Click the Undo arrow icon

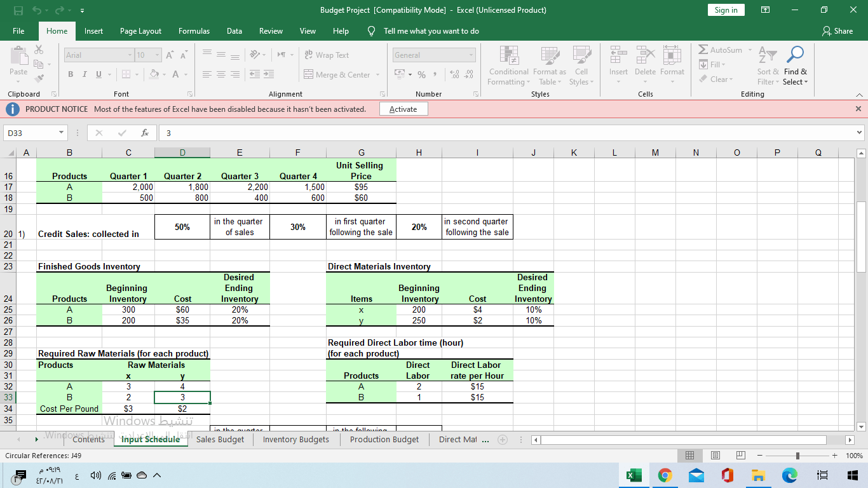[x=37, y=10]
